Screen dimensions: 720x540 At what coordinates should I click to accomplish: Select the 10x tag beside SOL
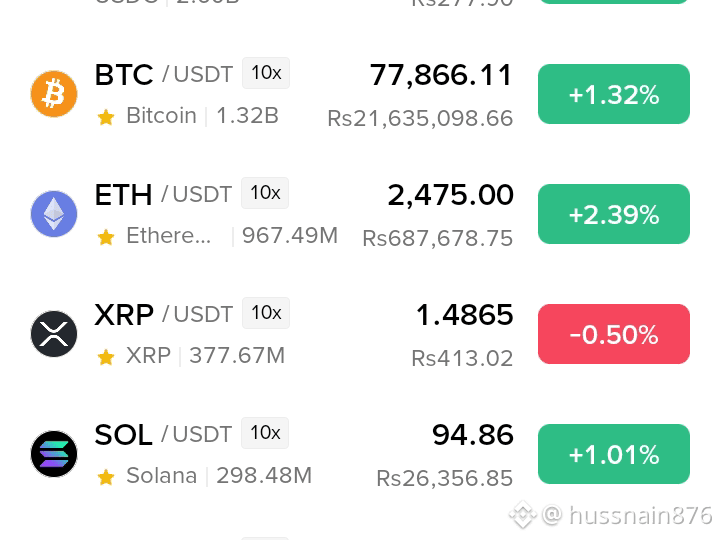[x=265, y=433]
